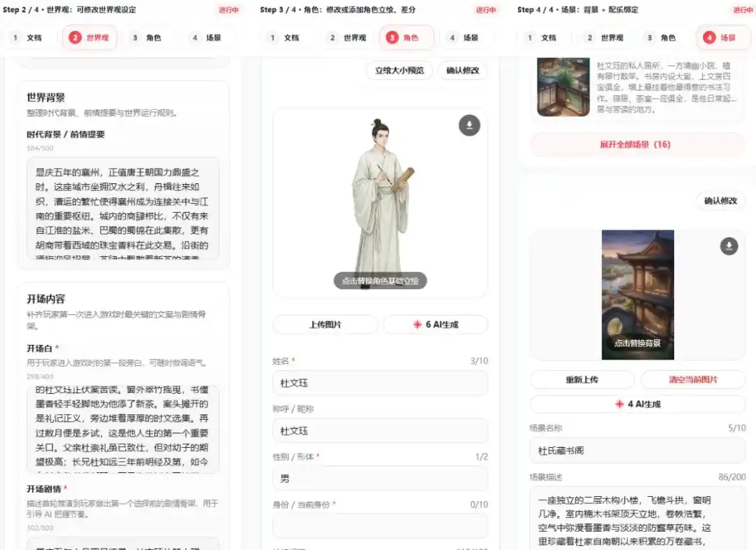Click 重新上传 for scene background
The image size is (756, 550).
[x=582, y=379]
